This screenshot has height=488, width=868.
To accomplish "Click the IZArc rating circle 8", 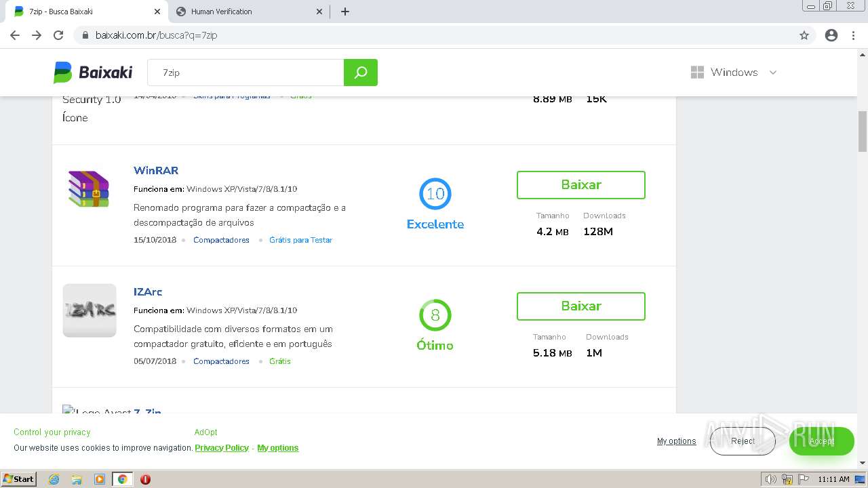I will (x=435, y=315).
